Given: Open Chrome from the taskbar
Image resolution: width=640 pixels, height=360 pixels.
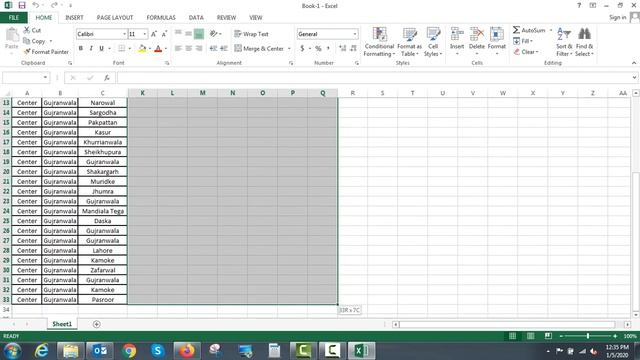Looking at the screenshot, I should tap(129, 351).
